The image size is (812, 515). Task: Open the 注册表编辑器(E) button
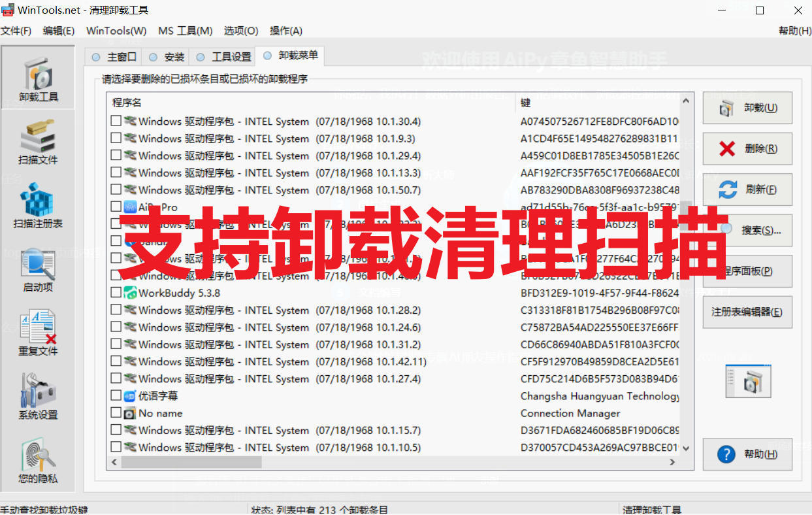pos(748,312)
